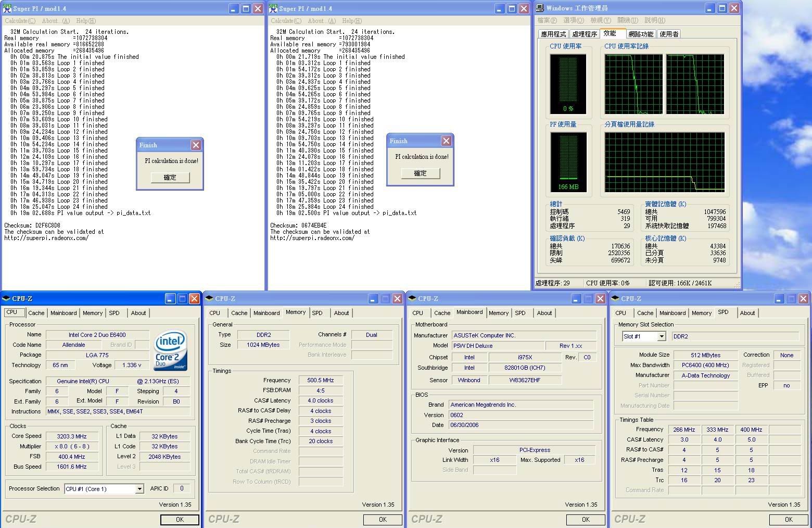Click the BIOS Date field 06/30/2006
Image resolution: width=812 pixels, height=528 pixels.
click(x=521, y=425)
